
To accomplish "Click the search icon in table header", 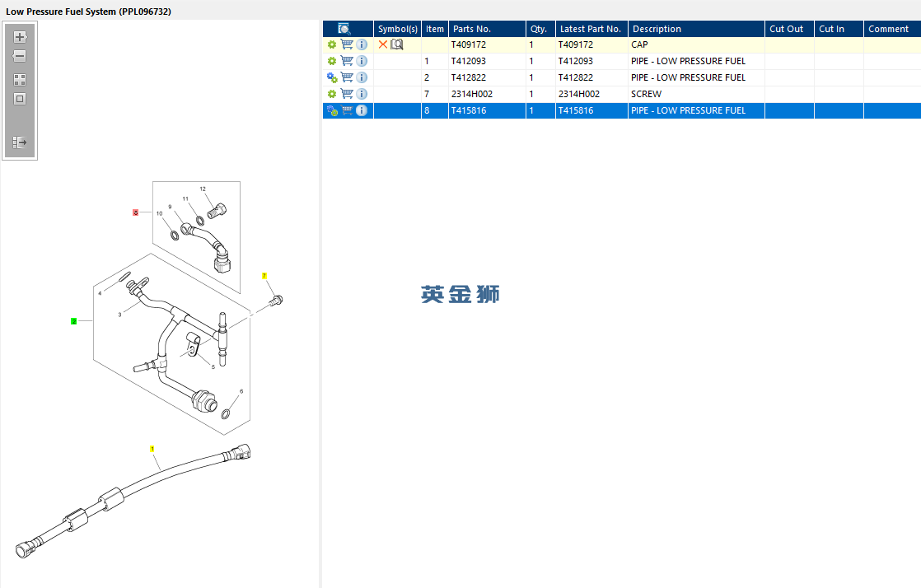I will click(344, 29).
